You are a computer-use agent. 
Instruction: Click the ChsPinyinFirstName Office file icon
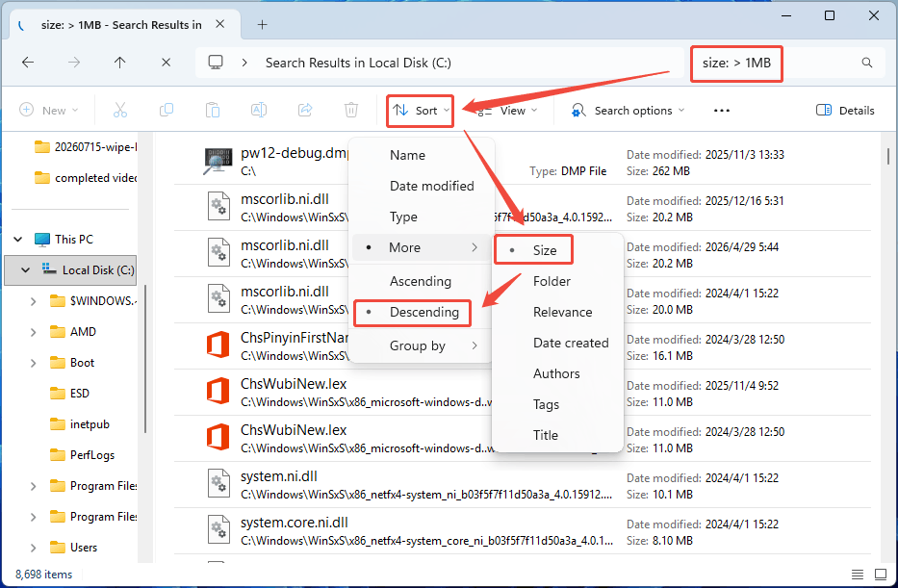click(x=218, y=345)
